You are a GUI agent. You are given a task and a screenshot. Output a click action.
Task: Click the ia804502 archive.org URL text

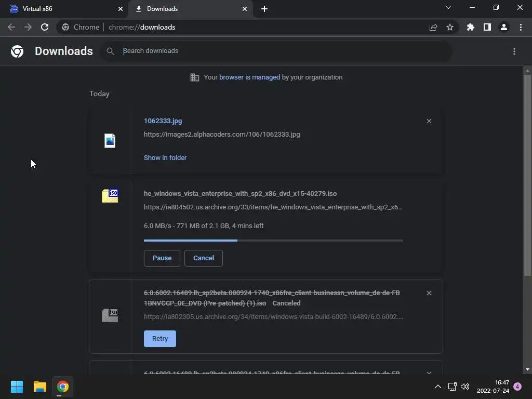click(x=273, y=207)
